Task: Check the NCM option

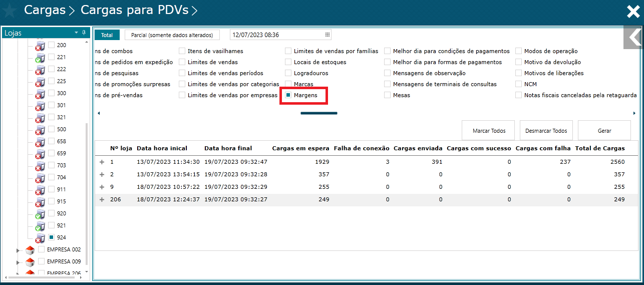Action: click(519, 84)
